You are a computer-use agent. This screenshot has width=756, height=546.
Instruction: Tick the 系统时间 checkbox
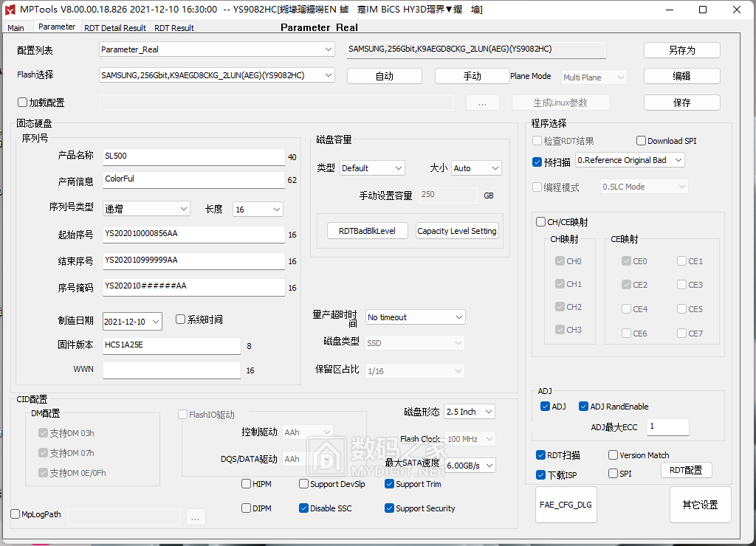pos(181,319)
